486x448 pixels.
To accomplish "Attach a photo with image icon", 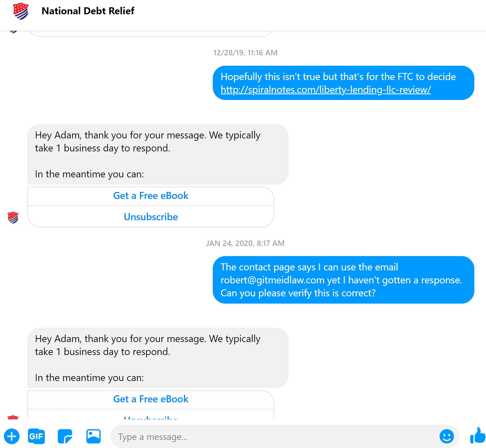I will click(94, 436).
